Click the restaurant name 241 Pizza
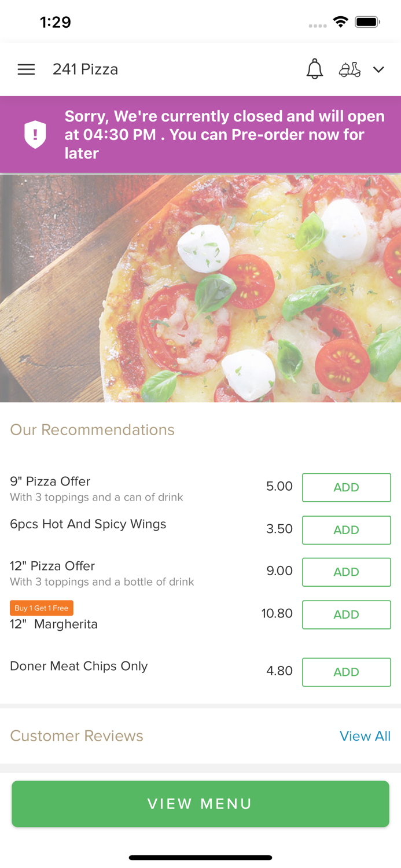401x868 pixels. [85, 69]
